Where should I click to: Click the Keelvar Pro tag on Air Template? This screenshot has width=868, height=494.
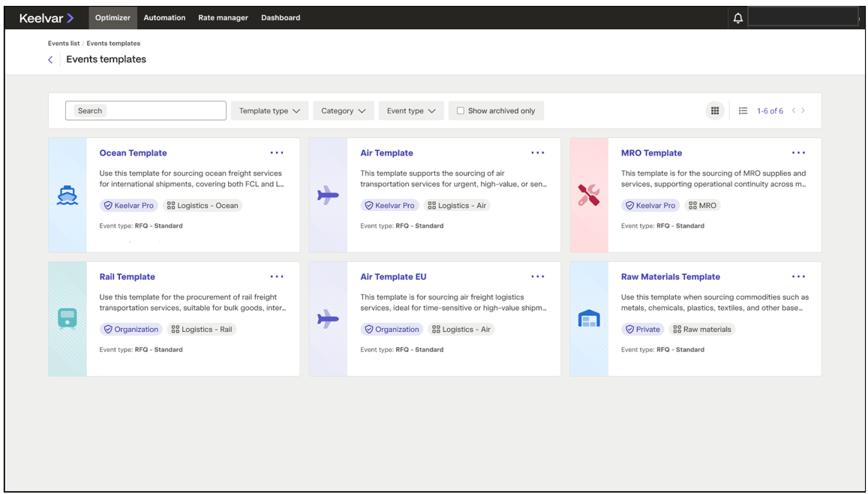(389, 206)
